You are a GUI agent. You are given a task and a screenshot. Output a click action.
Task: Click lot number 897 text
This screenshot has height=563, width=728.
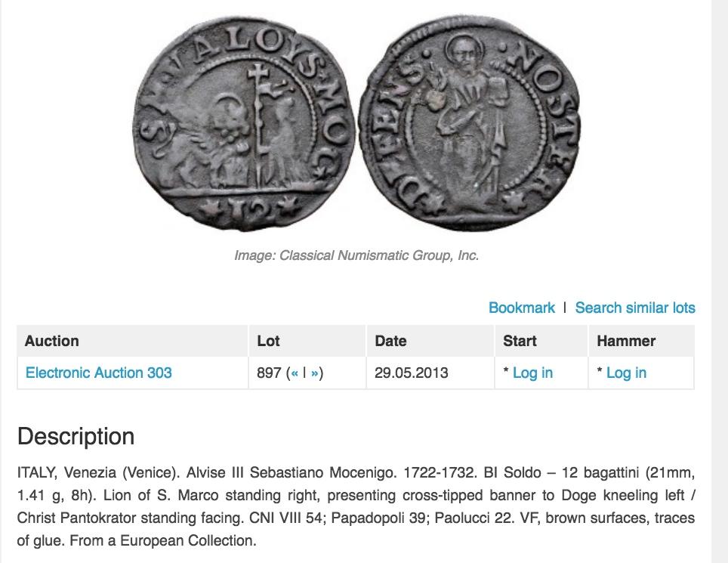click(269, 373)
